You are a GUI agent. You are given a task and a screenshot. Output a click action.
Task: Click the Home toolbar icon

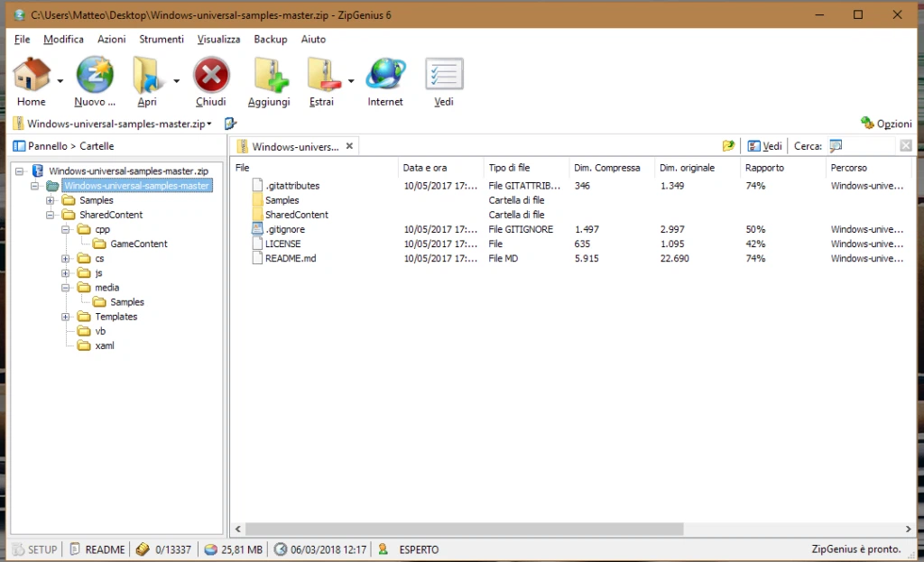(32, 76)
